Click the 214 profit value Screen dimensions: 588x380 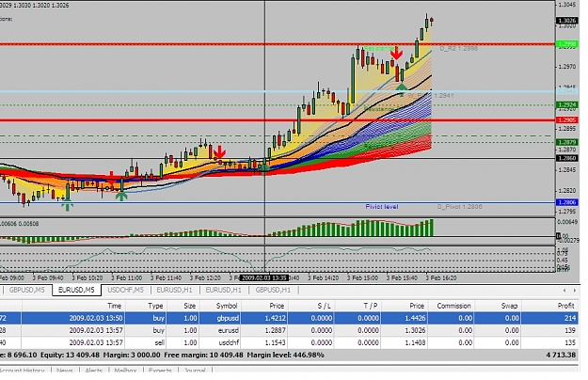point(570,318)
